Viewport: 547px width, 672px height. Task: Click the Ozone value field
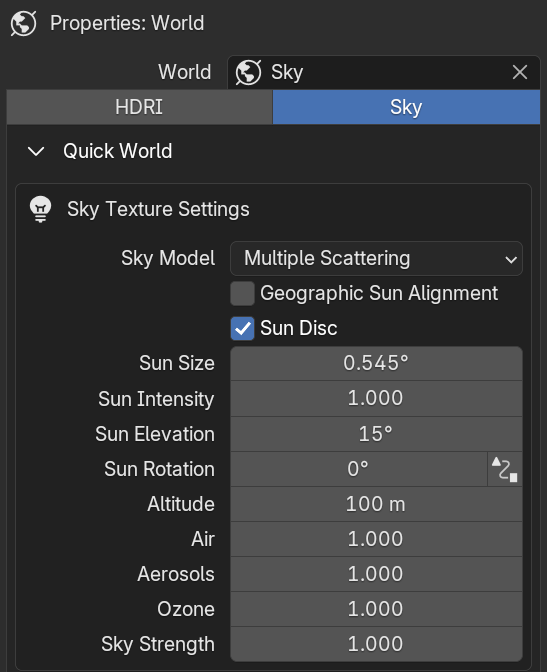[376, 609]
